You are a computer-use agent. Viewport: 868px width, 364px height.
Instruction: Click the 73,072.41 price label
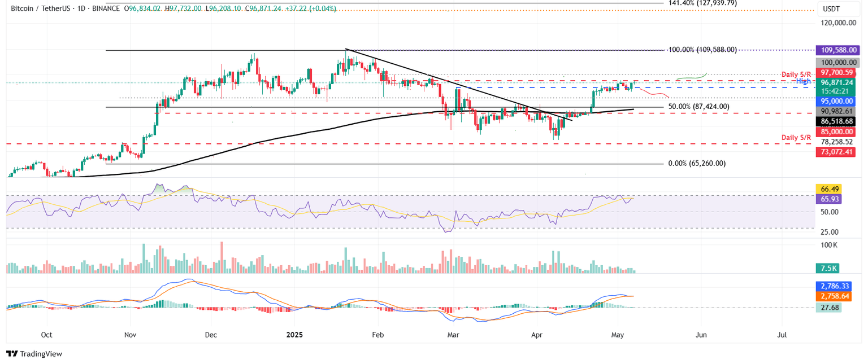[x=835, y=151]
